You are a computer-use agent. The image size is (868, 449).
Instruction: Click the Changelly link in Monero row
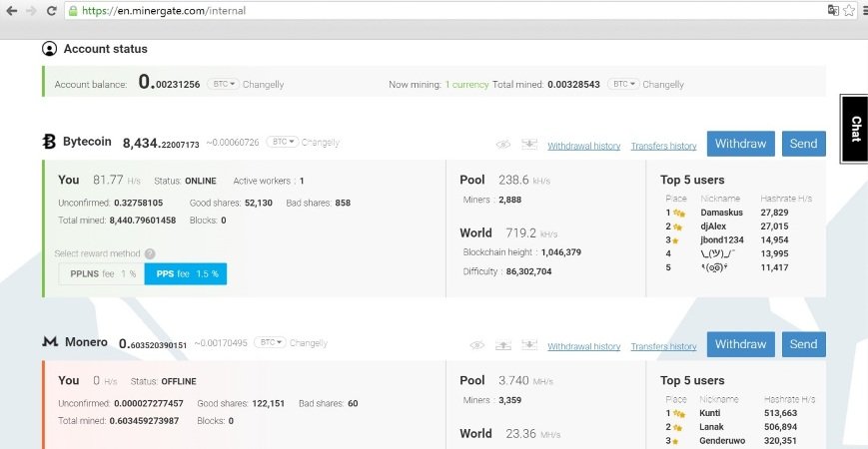[309, 343]
